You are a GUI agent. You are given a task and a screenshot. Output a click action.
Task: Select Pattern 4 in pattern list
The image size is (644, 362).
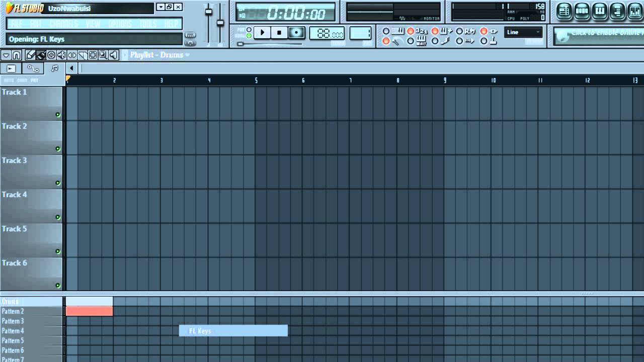pos(32,331)
